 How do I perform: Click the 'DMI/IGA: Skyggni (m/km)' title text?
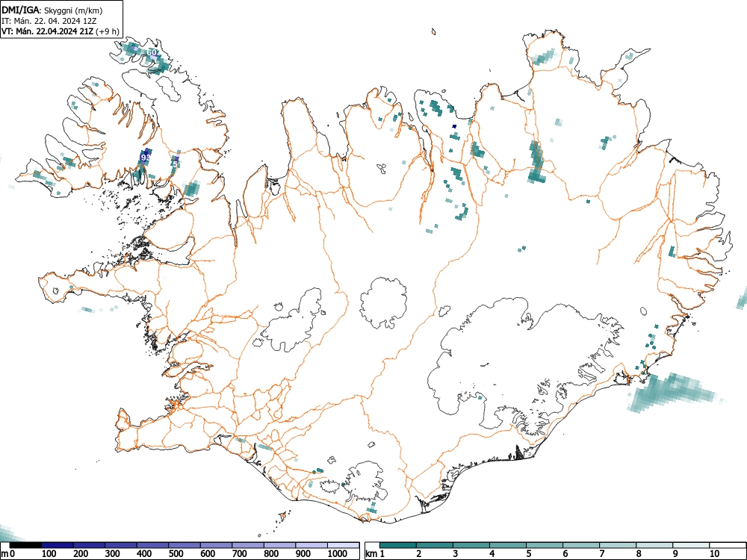tap(52, 10)
